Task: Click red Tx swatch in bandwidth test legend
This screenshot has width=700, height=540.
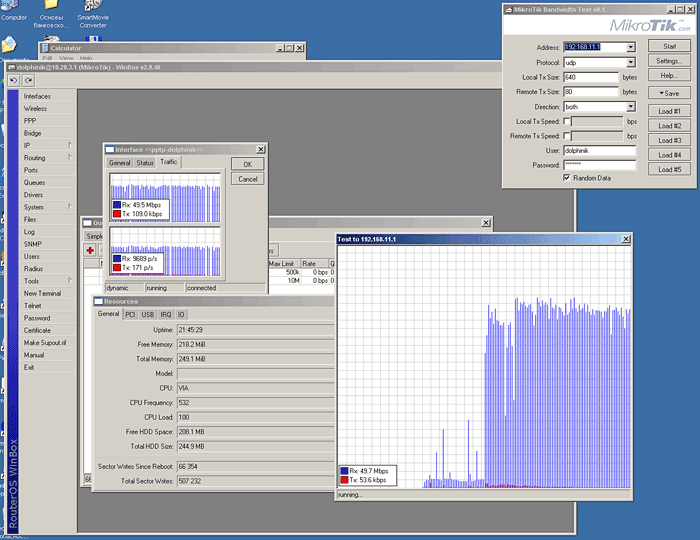Action: 344,480
